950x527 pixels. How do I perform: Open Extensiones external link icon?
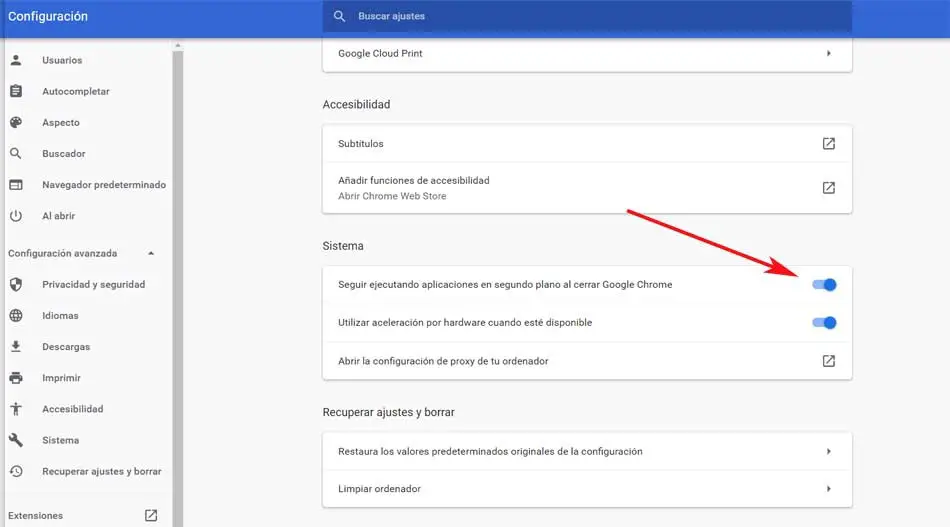[x=151, y=515]
